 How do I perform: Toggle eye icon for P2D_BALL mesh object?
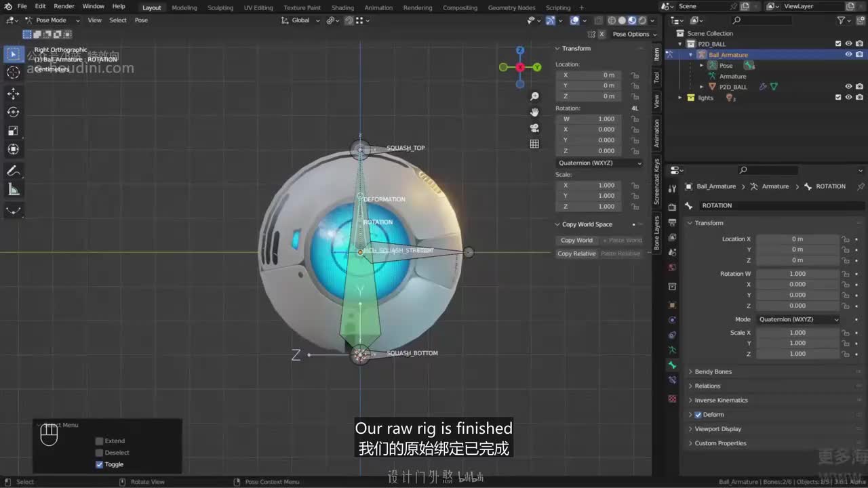(x=848, y=87)
